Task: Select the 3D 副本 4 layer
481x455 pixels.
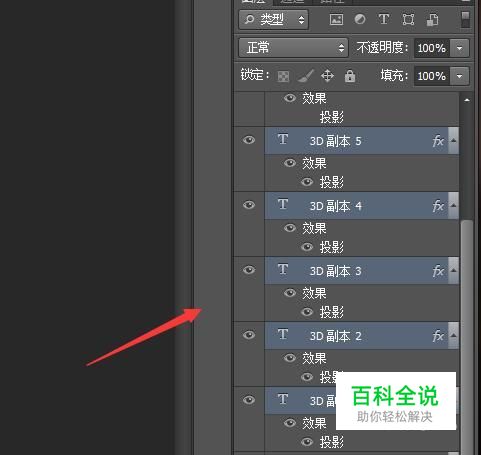Action: tap(362, 205)
